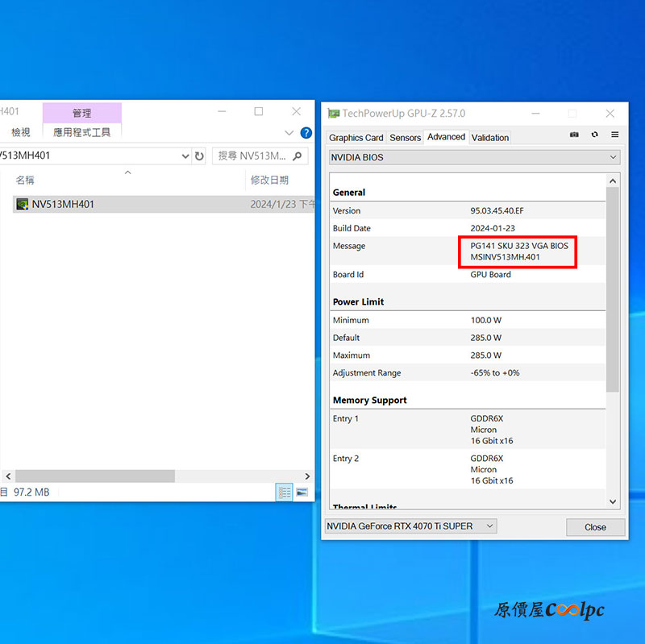The image size is (645, 644).
Task: Take a GPU-Z screenshot with camera icon
Action: point(574,135)
